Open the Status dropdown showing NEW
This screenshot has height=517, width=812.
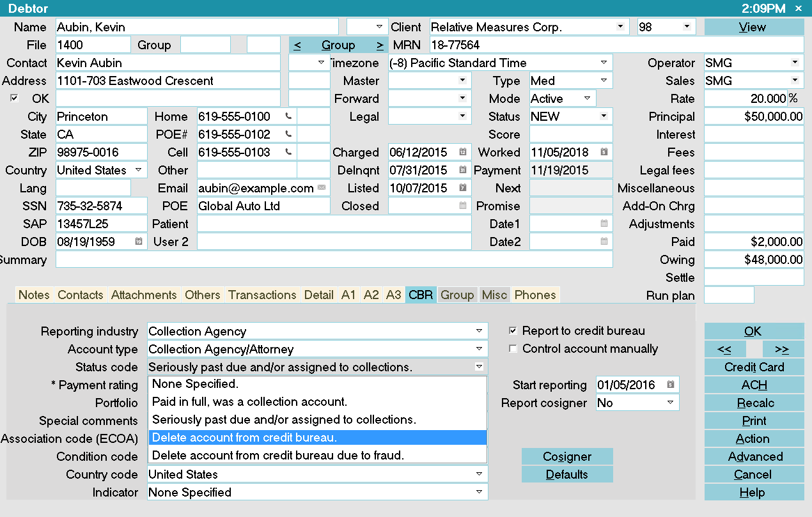click(x=604, y=116)
